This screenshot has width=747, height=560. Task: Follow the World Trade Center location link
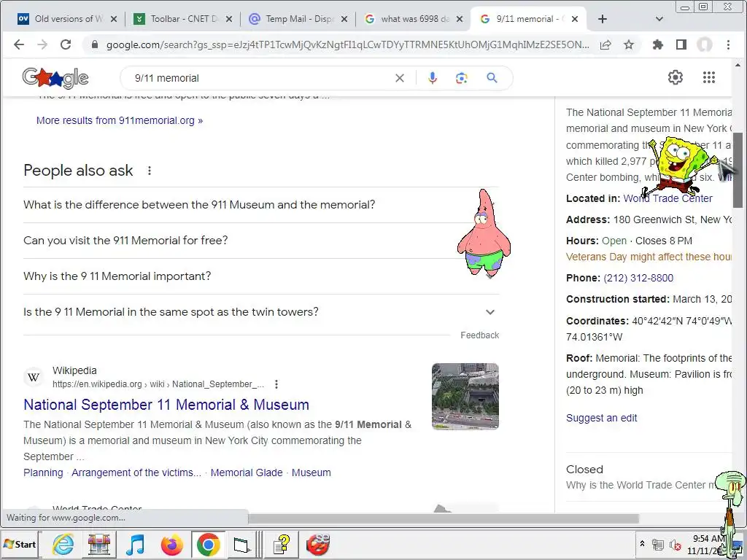668,198
